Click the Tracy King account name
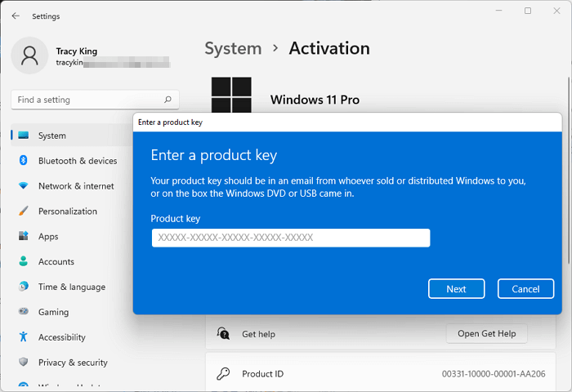The image size is (572, 392). click(77, 51)
